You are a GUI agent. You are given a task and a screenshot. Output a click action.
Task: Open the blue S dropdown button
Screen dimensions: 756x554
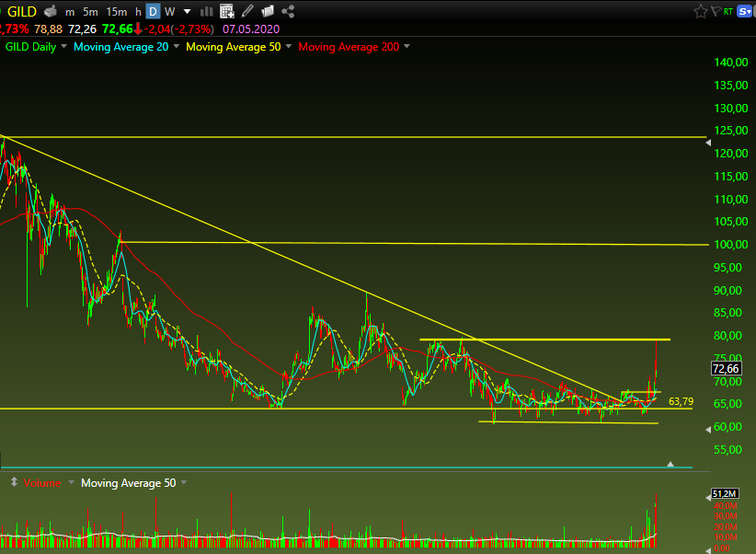point(745,11)
